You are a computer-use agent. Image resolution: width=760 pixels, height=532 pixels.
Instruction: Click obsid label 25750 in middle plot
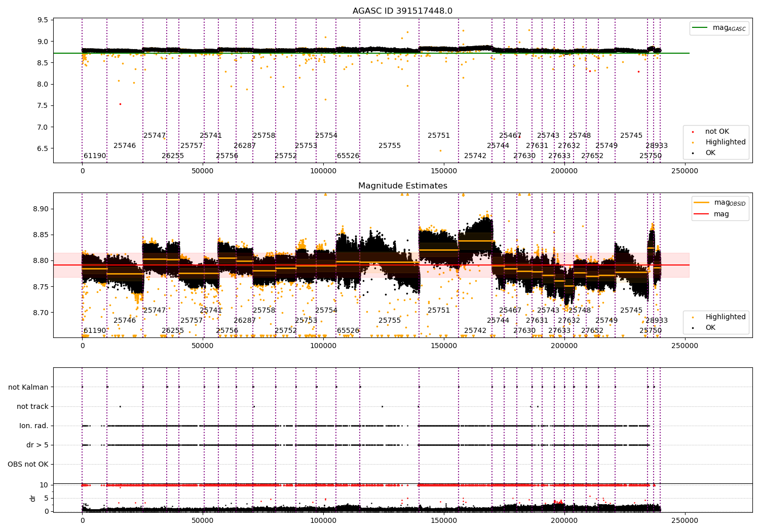click(x=651, y=331)
